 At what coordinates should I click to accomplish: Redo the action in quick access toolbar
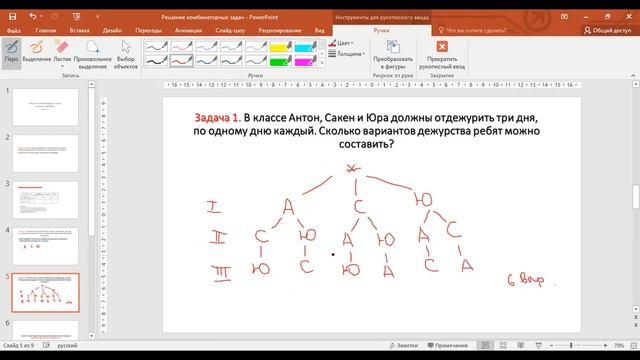54,16
